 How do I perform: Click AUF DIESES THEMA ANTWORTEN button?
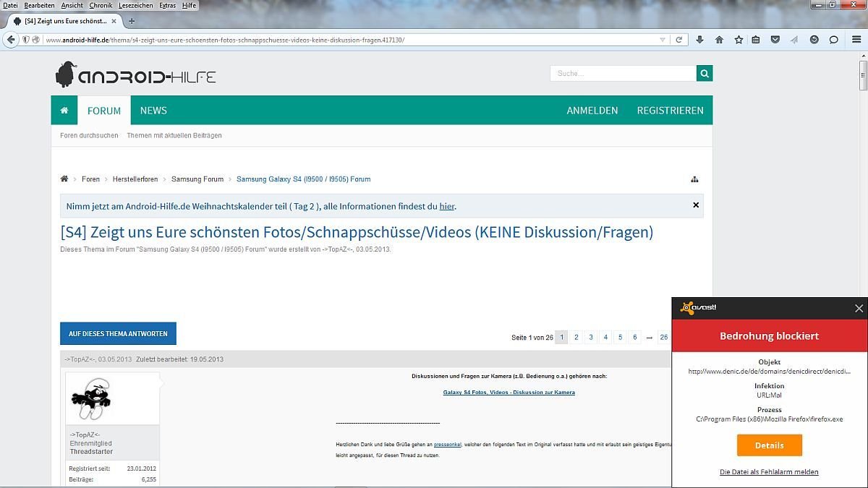118,334
